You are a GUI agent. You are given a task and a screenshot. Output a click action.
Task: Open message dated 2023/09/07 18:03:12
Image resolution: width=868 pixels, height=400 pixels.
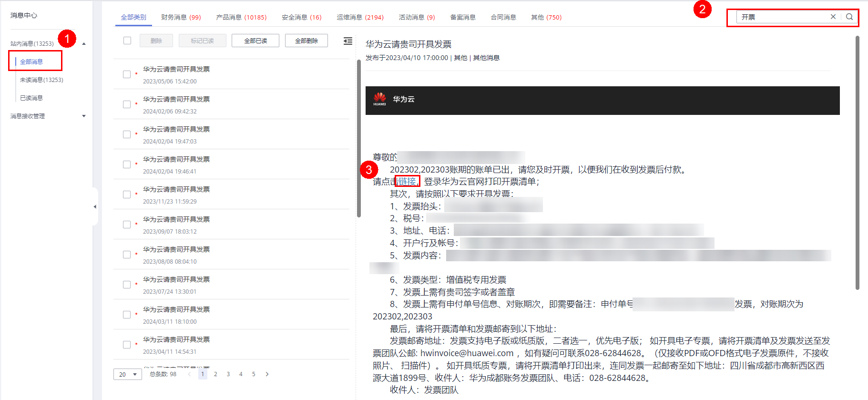click(x=232, y=225)
